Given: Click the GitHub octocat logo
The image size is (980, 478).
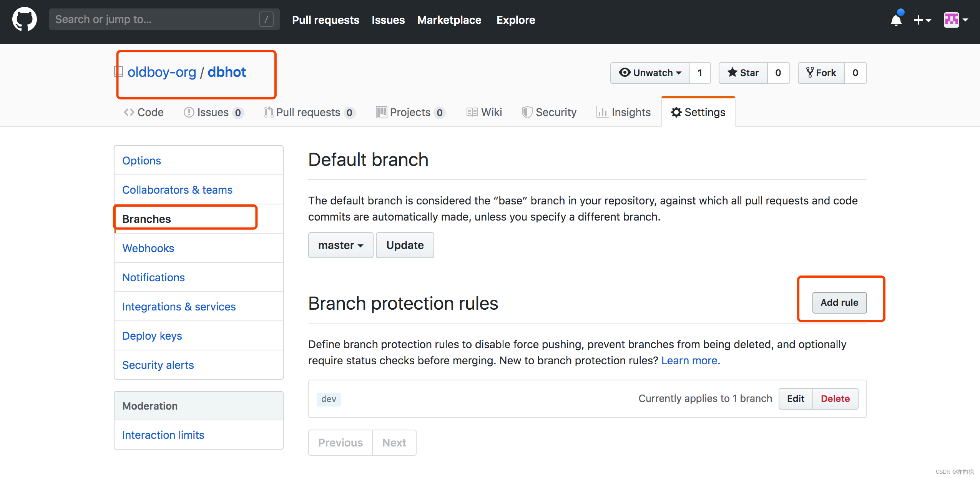Looking at the screenshot, I should (x=24, y=19).
